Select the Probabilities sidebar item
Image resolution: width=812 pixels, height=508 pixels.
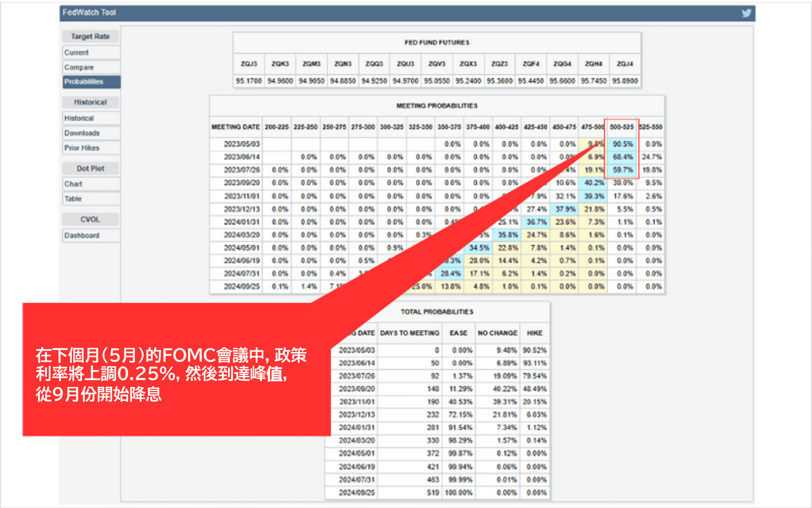tap(91, 82)
